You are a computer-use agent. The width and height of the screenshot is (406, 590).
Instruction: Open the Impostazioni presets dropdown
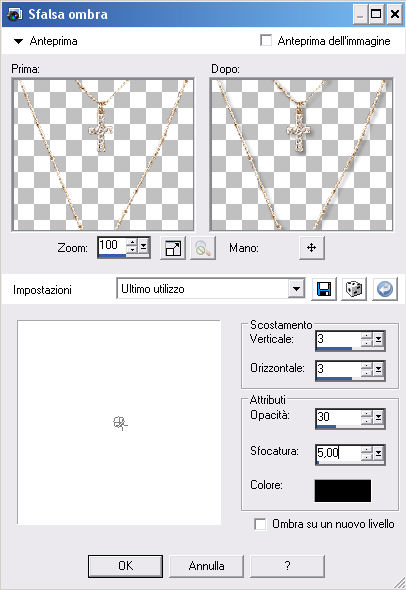[x=297, y=289]
